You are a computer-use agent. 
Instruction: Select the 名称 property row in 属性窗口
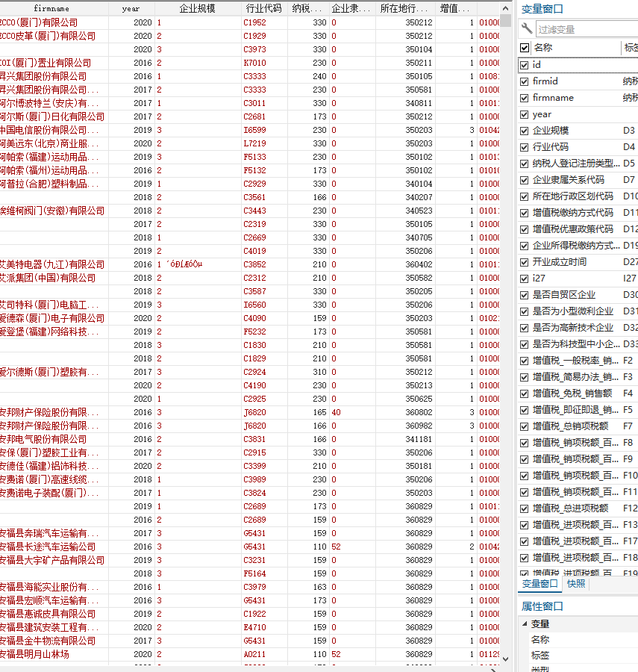tap(540, 640)
